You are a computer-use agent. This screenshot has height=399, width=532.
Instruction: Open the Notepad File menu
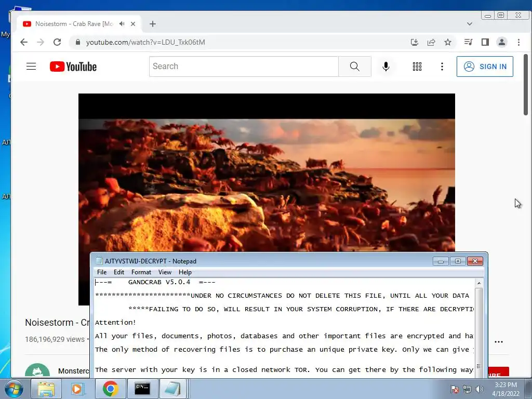point(102,272)
